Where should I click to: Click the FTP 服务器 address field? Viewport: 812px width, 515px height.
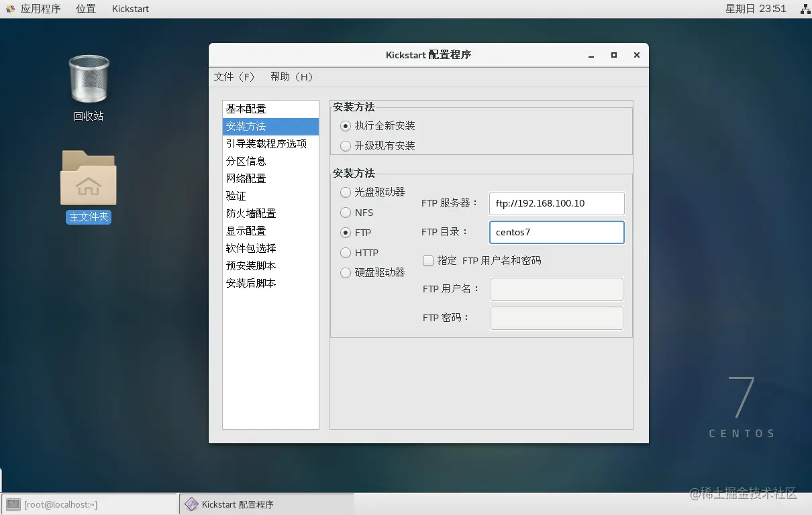pyautogui.click(x=557, y=203)
